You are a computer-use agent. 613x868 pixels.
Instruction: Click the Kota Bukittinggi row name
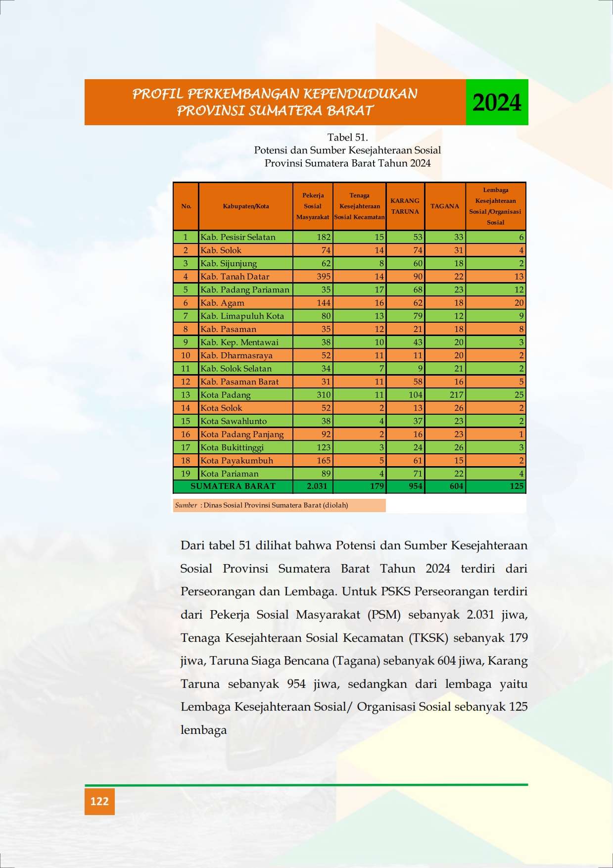coord(232,447)
